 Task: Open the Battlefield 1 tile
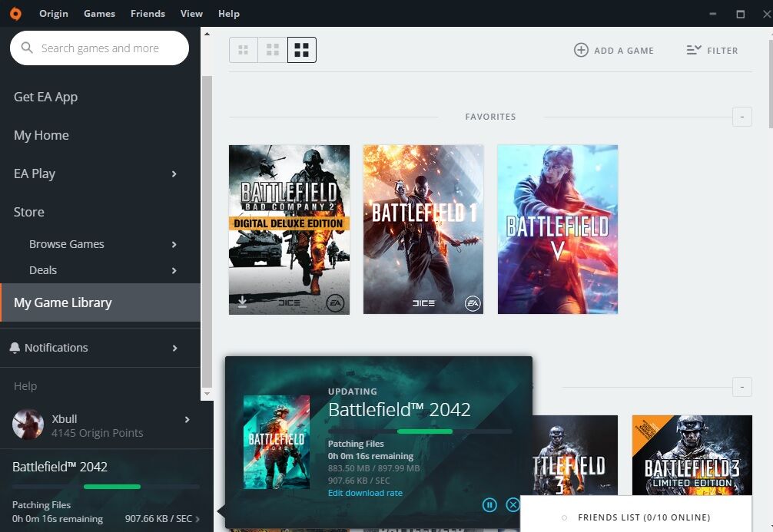pos(423,230)
